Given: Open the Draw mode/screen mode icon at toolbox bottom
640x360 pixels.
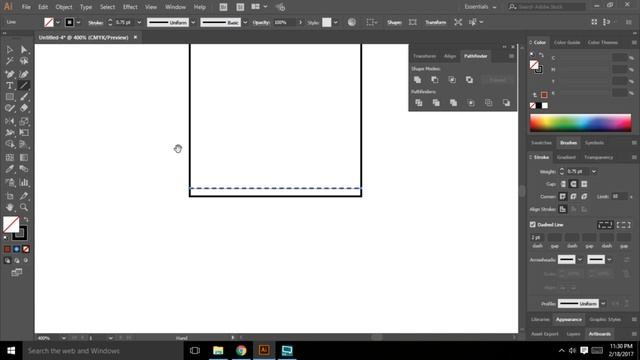Looking at the screenshot, I should click(17, 272).
